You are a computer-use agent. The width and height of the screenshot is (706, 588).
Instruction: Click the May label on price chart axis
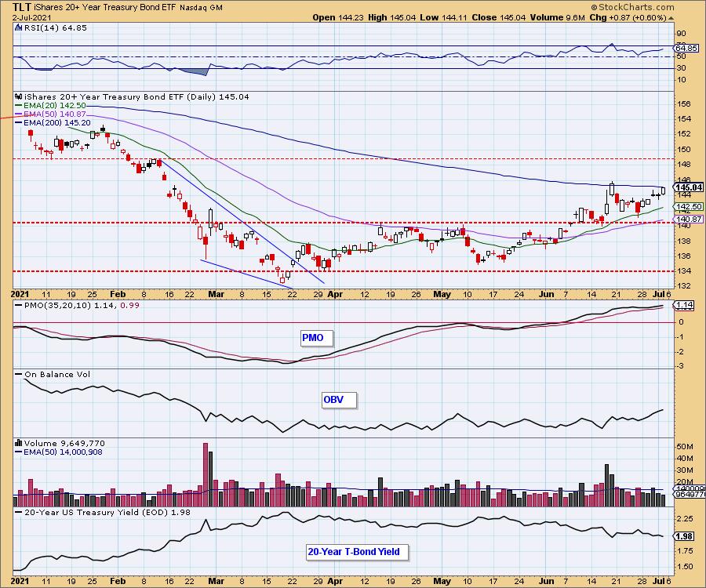[442, 294]
